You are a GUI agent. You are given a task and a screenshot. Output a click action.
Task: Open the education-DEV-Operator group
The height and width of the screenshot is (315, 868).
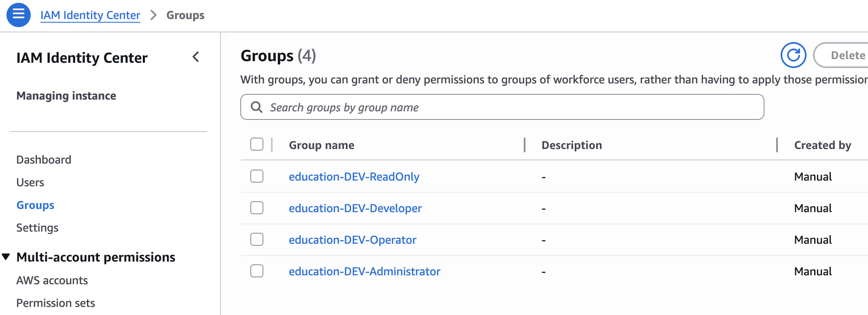(x=352, y=240)
